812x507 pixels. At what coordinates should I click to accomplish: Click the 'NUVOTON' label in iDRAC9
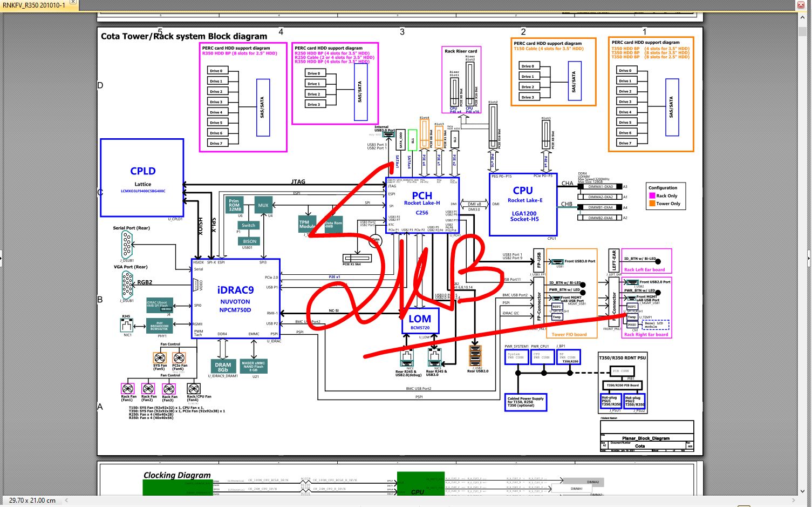[x=235, y=302]
